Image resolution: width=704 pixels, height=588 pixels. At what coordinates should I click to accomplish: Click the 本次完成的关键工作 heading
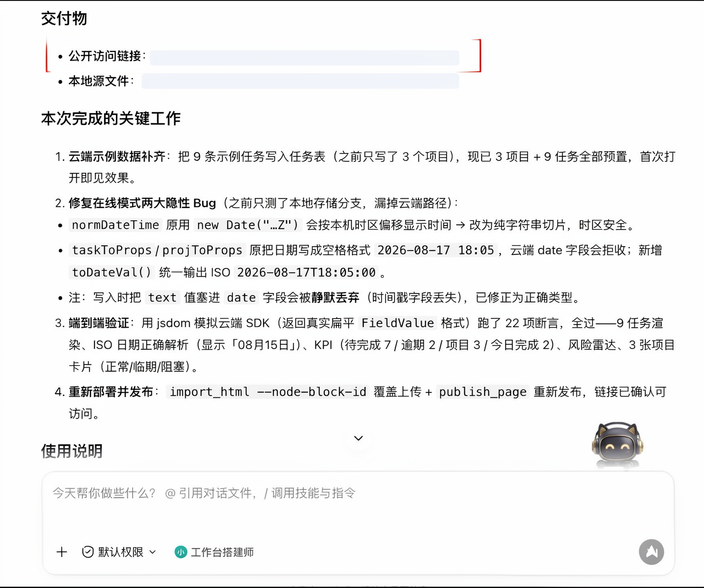[111, 119]
